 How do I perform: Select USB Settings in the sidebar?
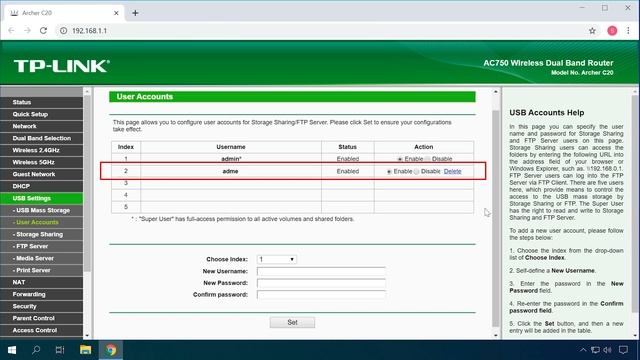click(41, 198)
